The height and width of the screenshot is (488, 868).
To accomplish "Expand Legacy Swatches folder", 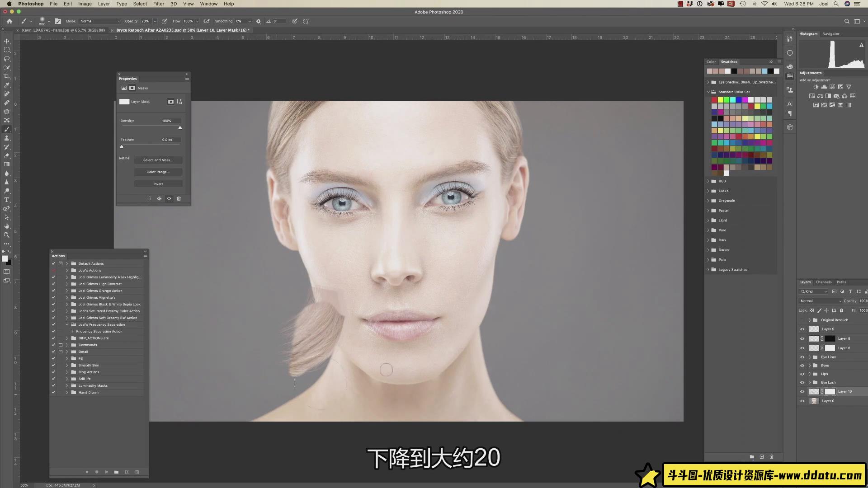I will click(708, 270).
